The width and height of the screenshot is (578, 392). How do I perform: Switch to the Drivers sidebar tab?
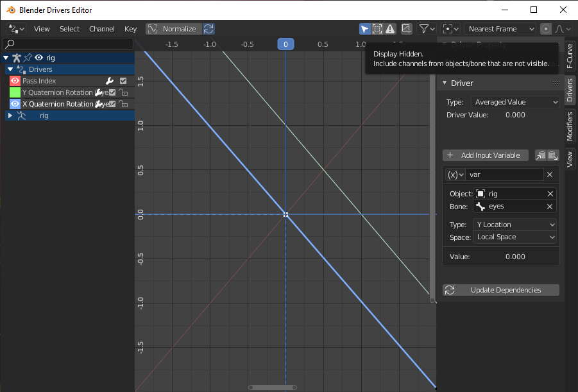click(570, 90)
